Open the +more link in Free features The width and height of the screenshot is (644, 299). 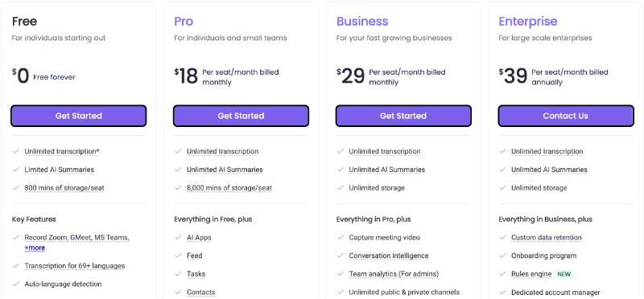click(x=35, y=248)
